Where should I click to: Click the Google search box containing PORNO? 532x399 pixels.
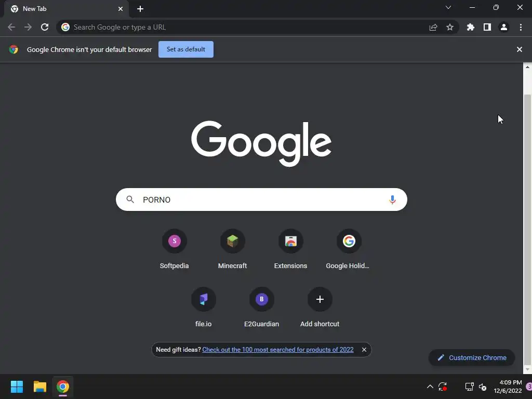pyautogui.click(x=261, y=199)
